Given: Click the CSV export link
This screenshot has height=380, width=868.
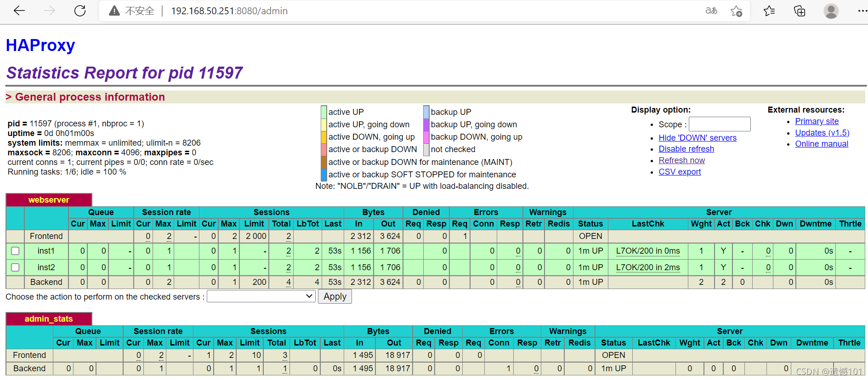Looking at the screenshot, I should click(x=680, y=172).
